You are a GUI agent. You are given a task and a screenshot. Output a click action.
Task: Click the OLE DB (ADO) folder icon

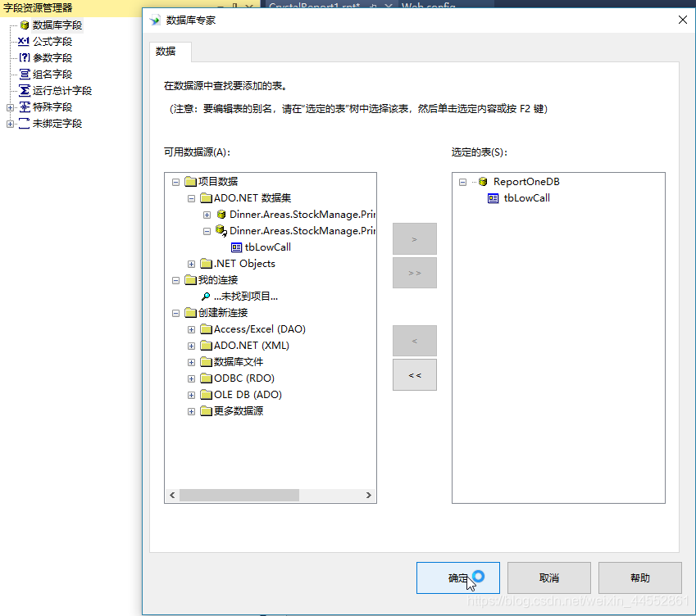206,395
